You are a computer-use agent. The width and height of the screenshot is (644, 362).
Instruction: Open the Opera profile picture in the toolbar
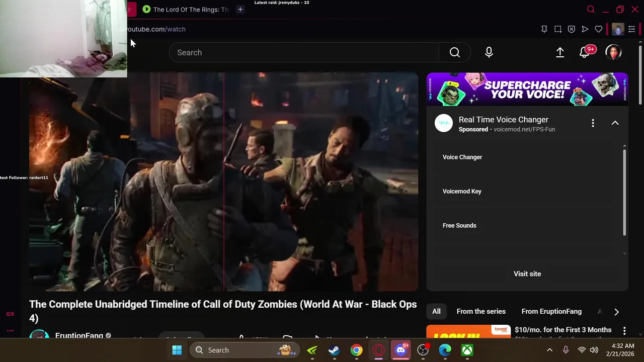point(618,29)
